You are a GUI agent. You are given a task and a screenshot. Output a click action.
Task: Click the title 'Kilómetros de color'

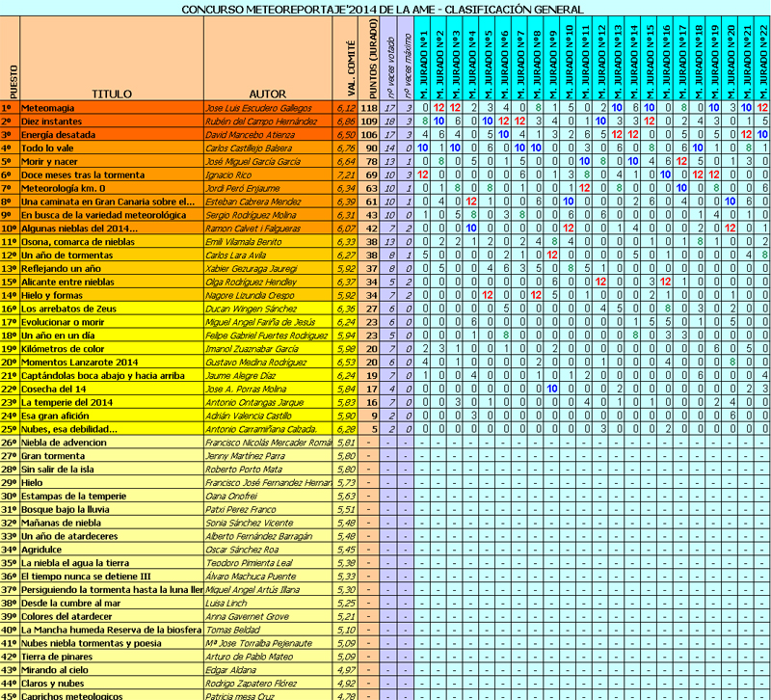click(63, 349)
